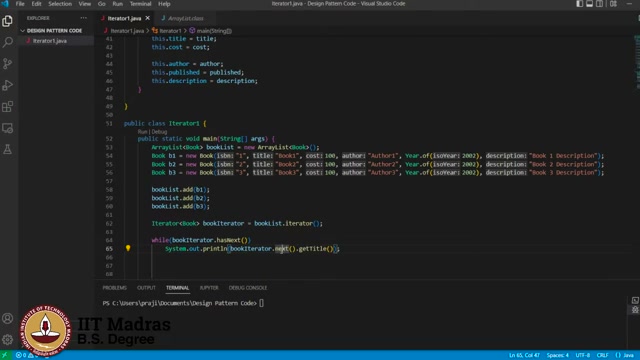The image size is (640, 360).
Task: Click Ln 65, Col 47 in status bar
Action: point(524,355)
